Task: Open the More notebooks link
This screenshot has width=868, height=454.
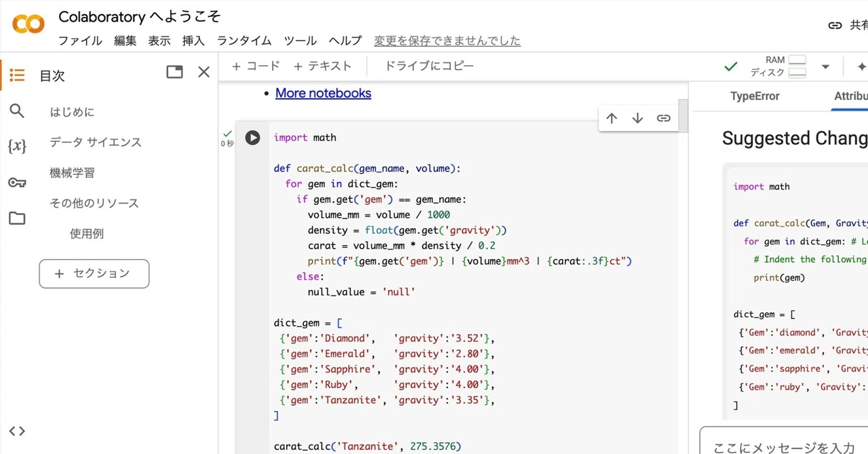Action: (323, 93)
